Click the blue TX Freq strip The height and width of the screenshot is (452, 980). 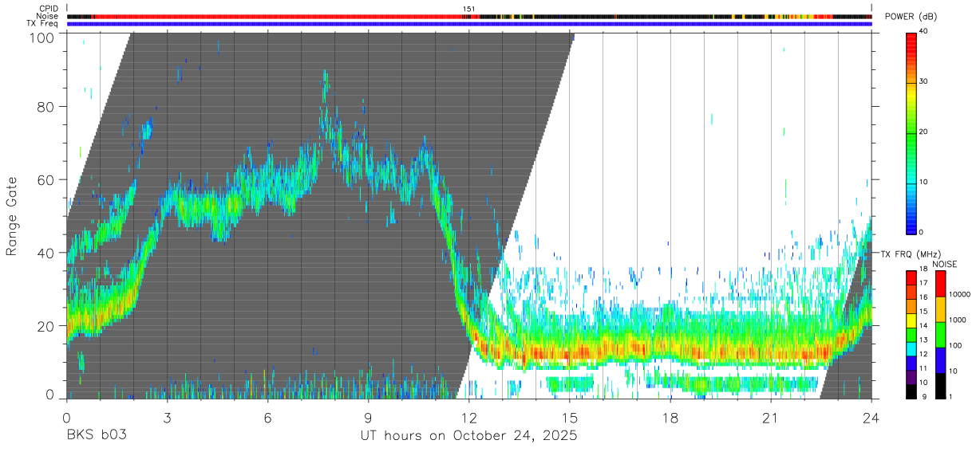[469, 24]
